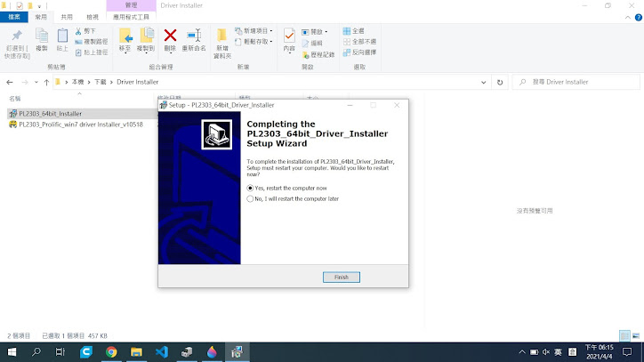Click the Manage contextual tab
Image resolution: width=644 pixels, height=362 pixels.
[x=131, y=5]
